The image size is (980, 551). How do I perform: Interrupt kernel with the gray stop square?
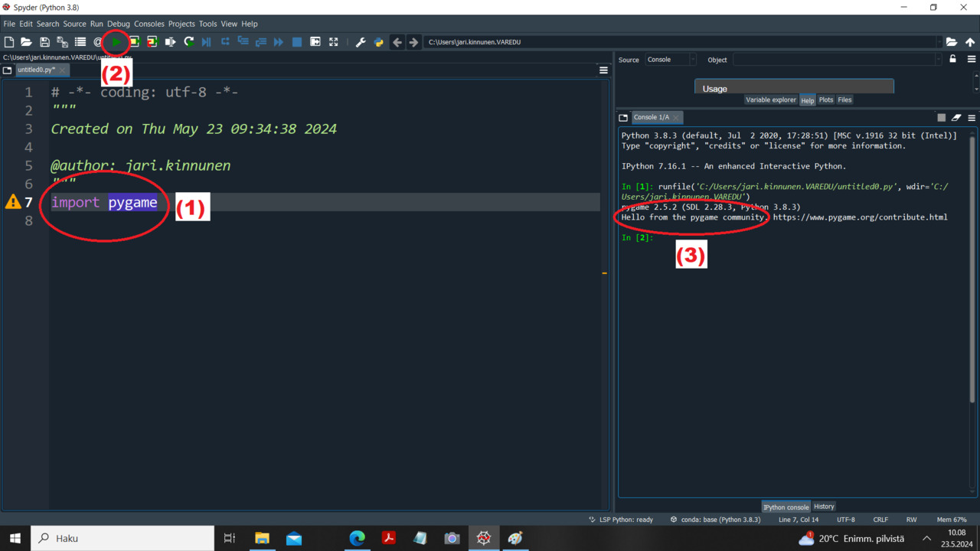942,117
